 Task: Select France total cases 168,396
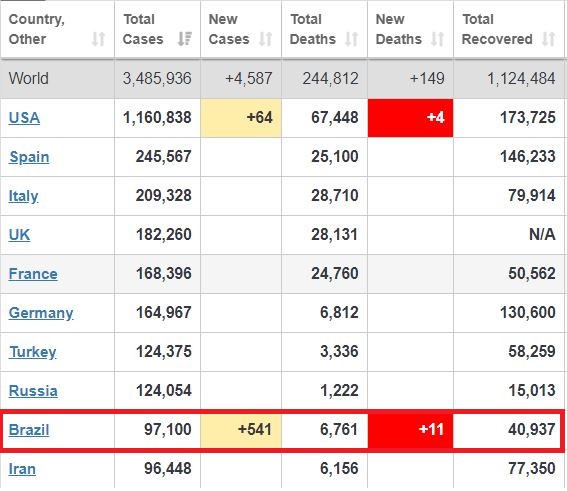[x=163, y=274]
